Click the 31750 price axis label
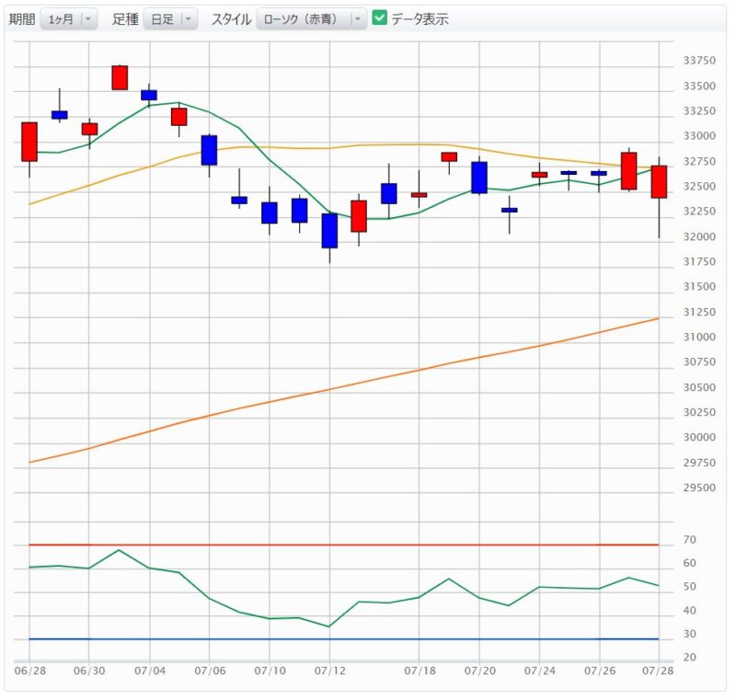Image resolution: width=736 pixels, height=700 pixels. pyautogui.click(x=699, y=261)
